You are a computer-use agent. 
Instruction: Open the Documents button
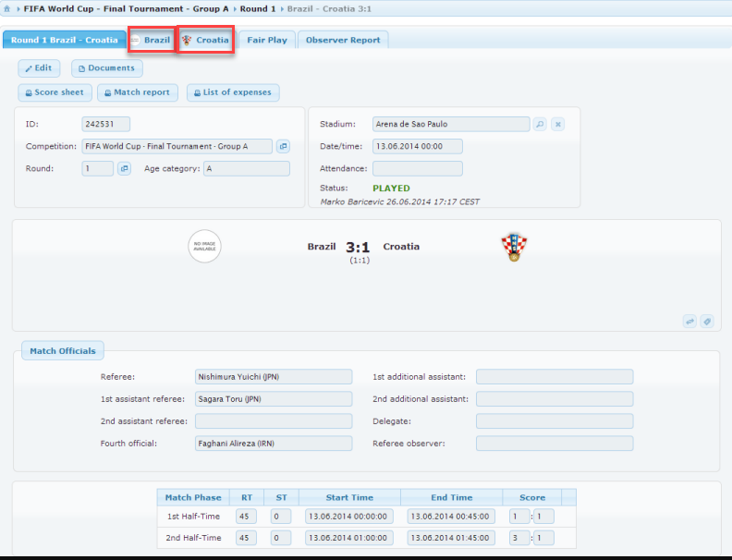(x=106, y=68)
